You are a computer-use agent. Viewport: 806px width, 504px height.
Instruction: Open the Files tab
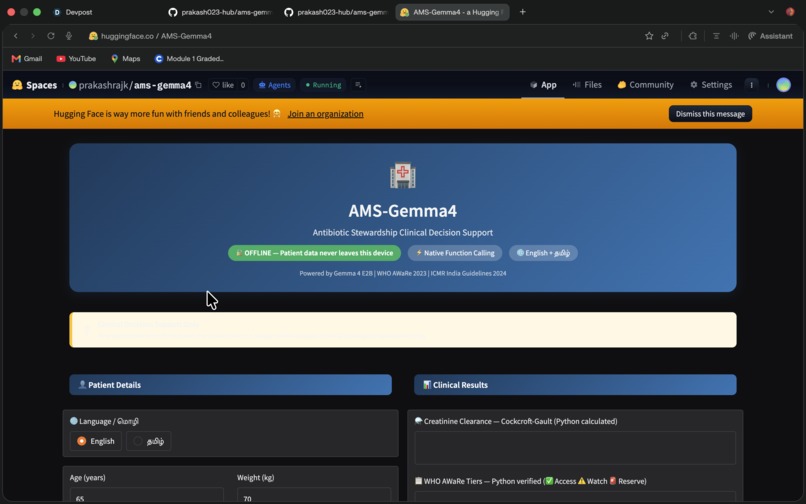tap(587, 85)
